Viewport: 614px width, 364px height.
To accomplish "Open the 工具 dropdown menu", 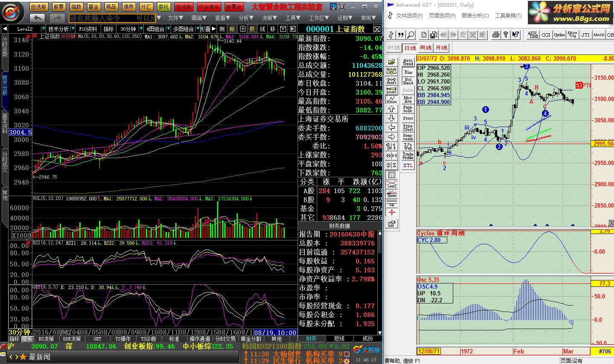I will click(293, 18).
